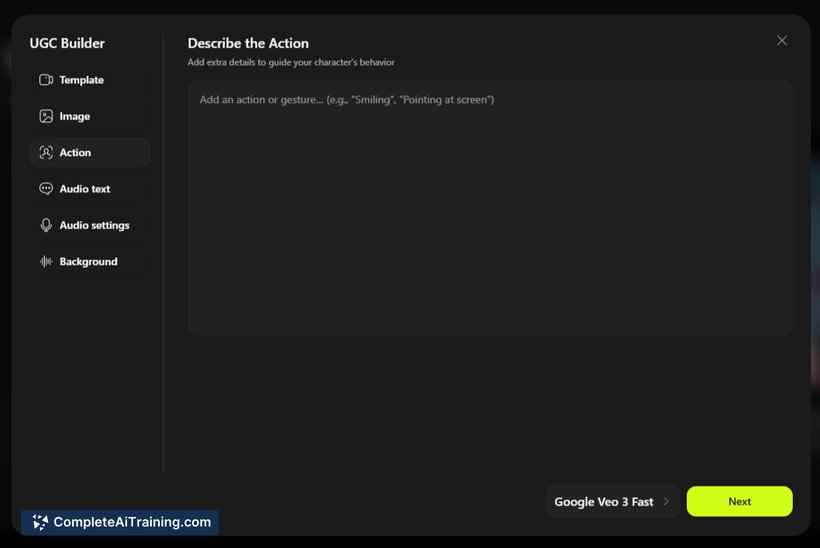
Task: Go to the Audio text step label
Action: click(85, 189)
